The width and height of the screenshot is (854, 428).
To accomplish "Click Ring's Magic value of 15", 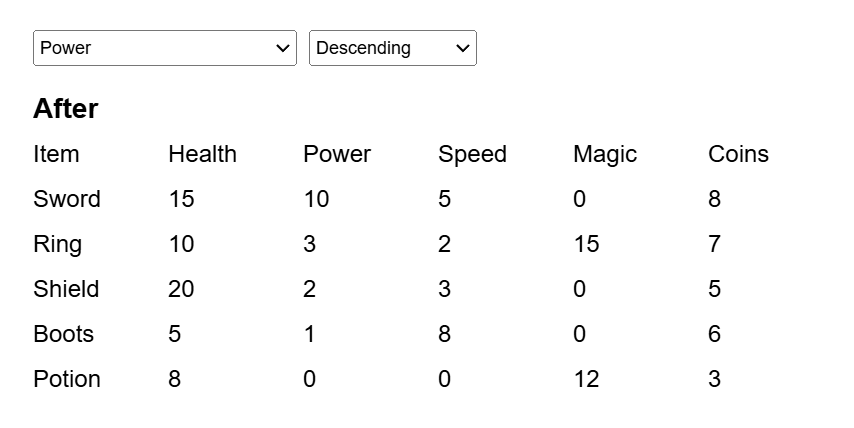I will point(586,244).
